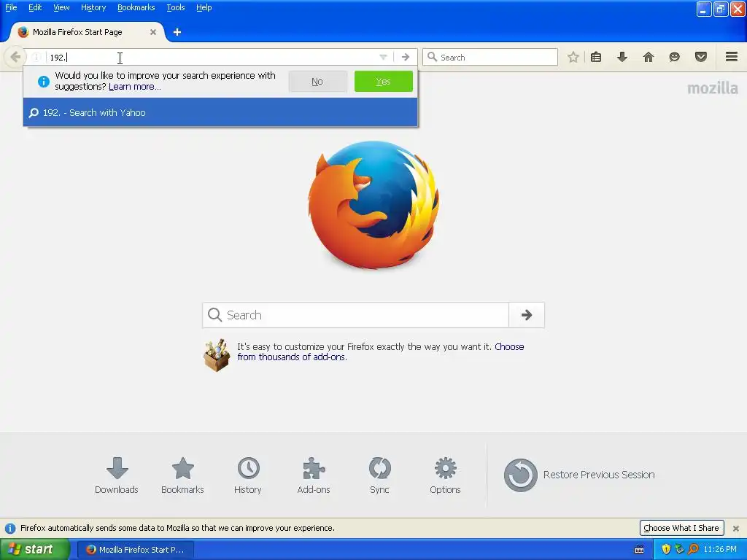Screen dimensions: 747x560
Task: Open the Bookmarks menu
Action: (x=136, y=7)
